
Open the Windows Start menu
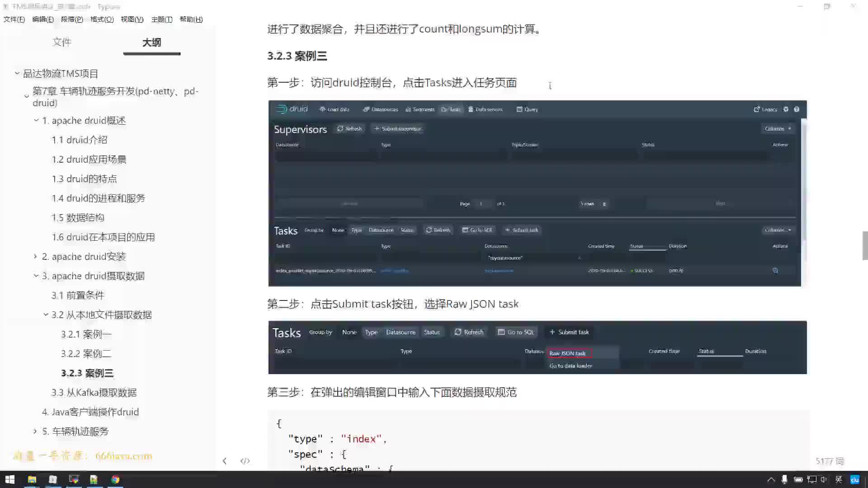click(x=10, y=479)
